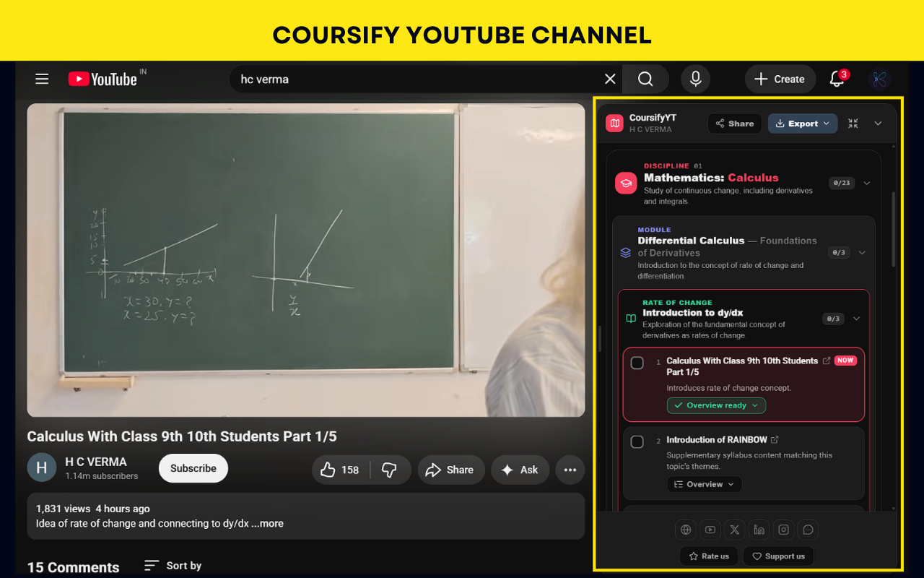Open the YouTube hamburger guide menu
The width and height of the screenshot is (924, 578).
42,79
